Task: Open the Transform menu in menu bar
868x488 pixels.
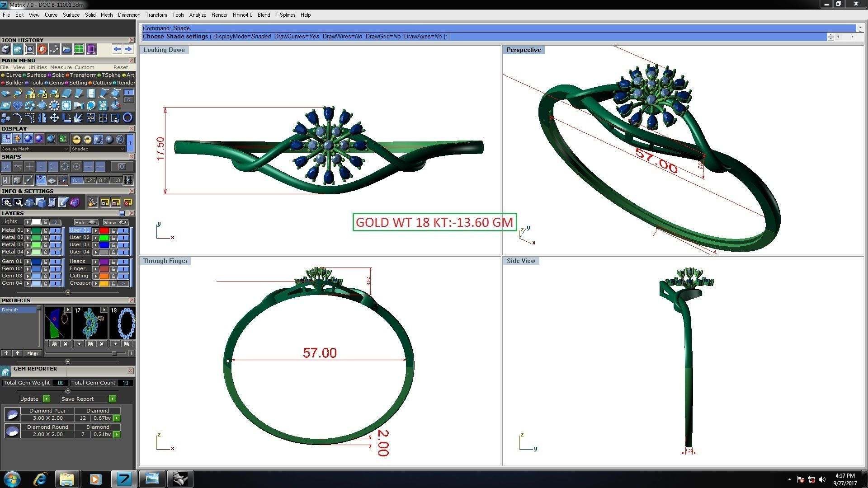Action: click(x=156, y=15)
